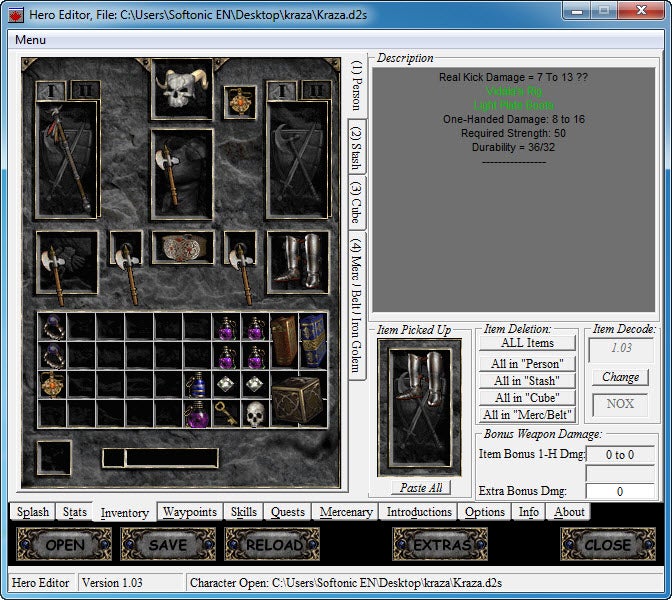The height and width of the screenshot is (600, 672).
Task: Click the axe in the gloves slot
Action: (67, 262)
